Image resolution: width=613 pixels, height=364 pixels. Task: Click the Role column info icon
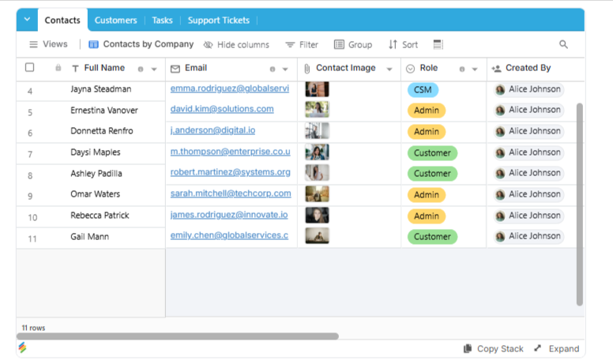pos(462,69)
